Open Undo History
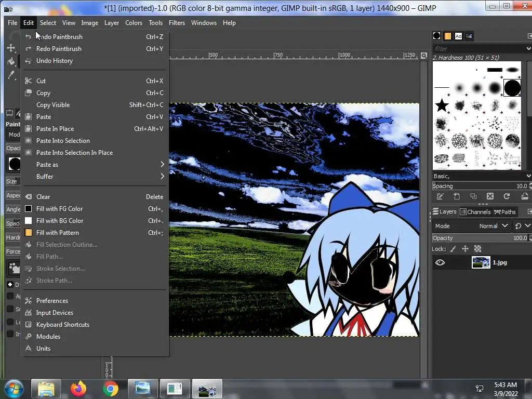This screenshot has width=532, height=399. point(95,61)
